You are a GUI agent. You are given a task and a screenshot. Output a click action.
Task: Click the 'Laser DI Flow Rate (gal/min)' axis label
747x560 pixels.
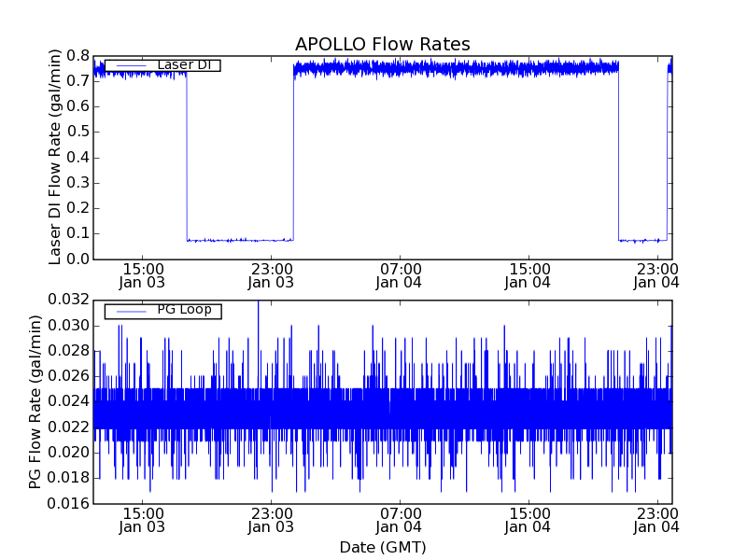(55, 157)
